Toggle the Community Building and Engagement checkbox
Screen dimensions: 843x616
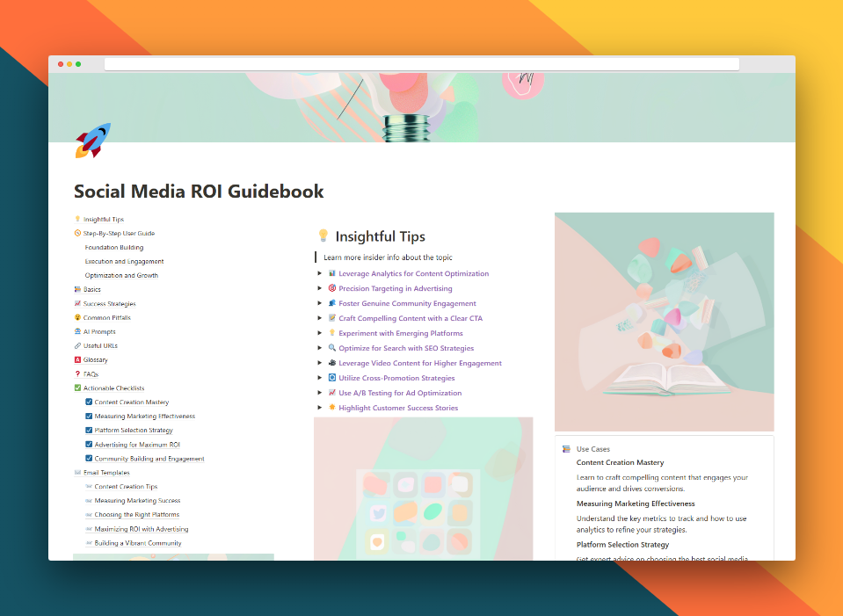pos(89,459)
